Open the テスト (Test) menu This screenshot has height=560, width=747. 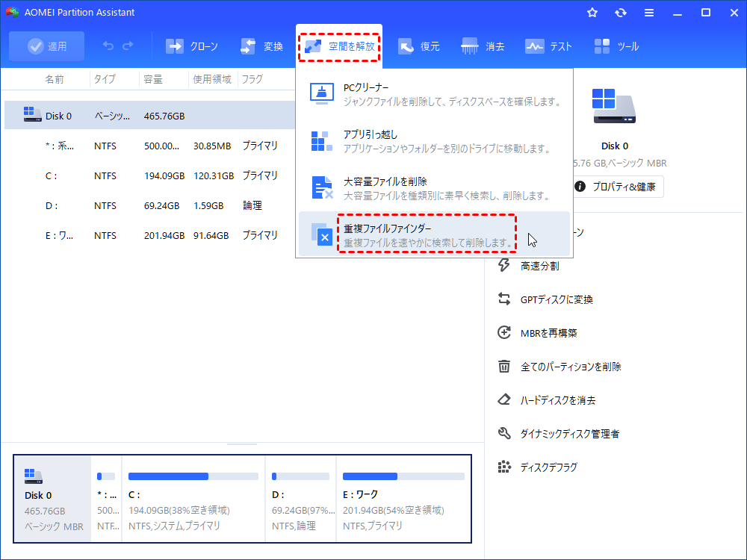click(x=548, y=46)
